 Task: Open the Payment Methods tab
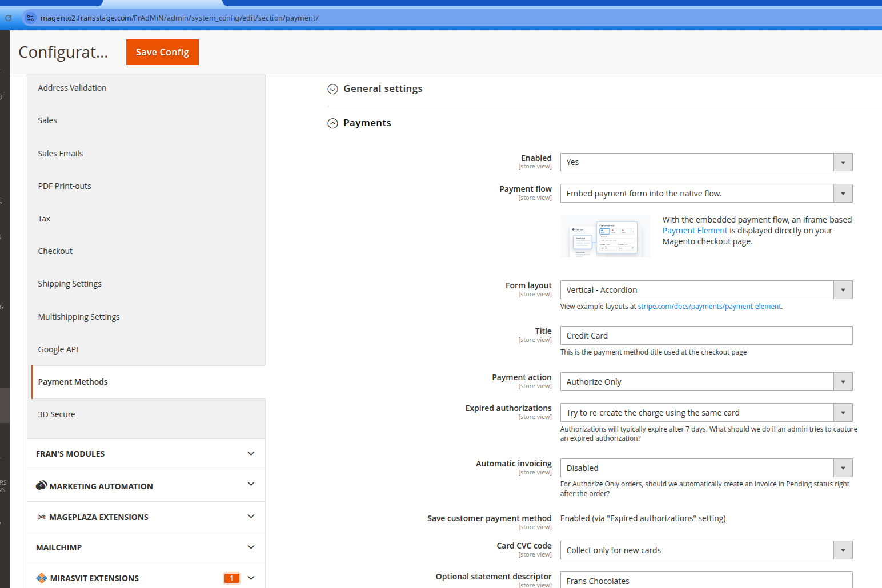(73, 382)
